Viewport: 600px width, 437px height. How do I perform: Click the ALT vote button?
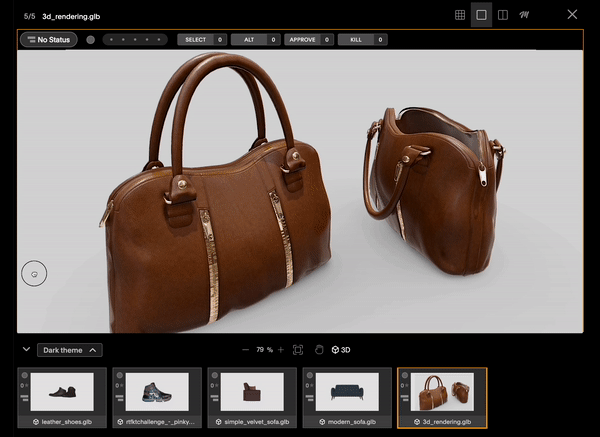coord(256,39)
